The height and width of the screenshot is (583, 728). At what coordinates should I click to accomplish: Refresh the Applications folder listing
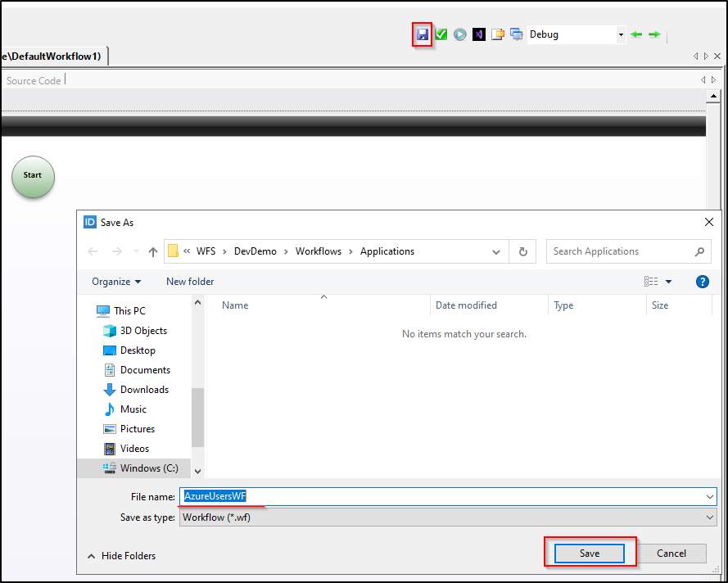click(x=522, y=251)
